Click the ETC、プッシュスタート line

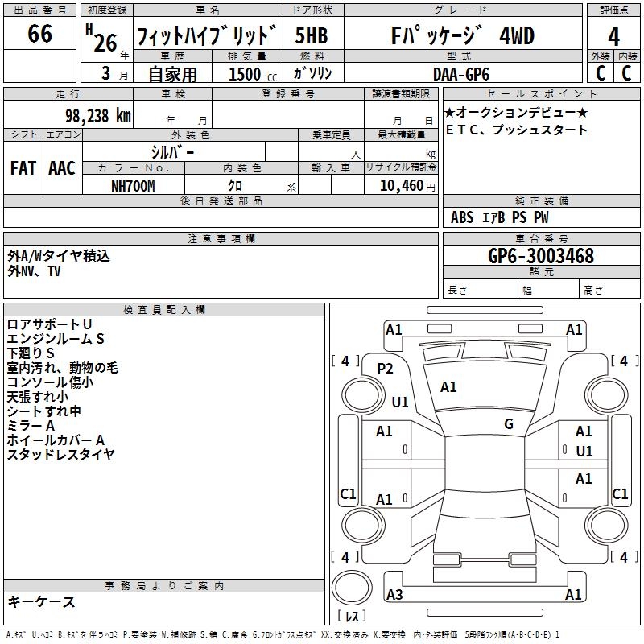point(517,130)
